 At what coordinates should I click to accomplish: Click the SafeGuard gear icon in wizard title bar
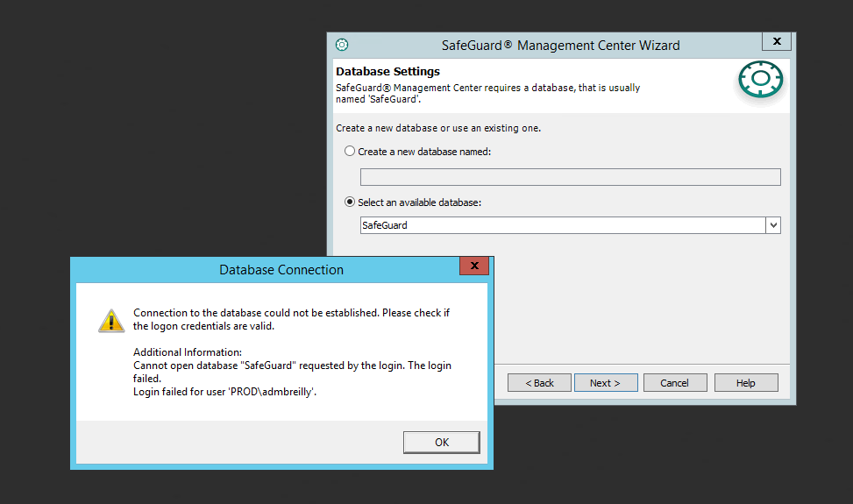coord(342,45)
